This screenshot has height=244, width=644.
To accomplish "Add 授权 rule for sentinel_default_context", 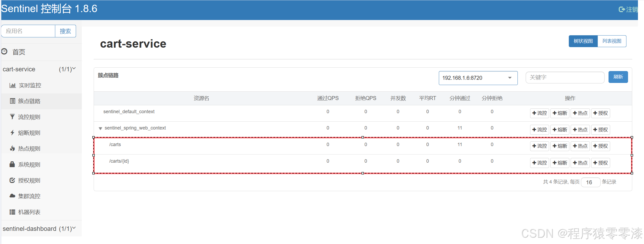I will point(601,113).
